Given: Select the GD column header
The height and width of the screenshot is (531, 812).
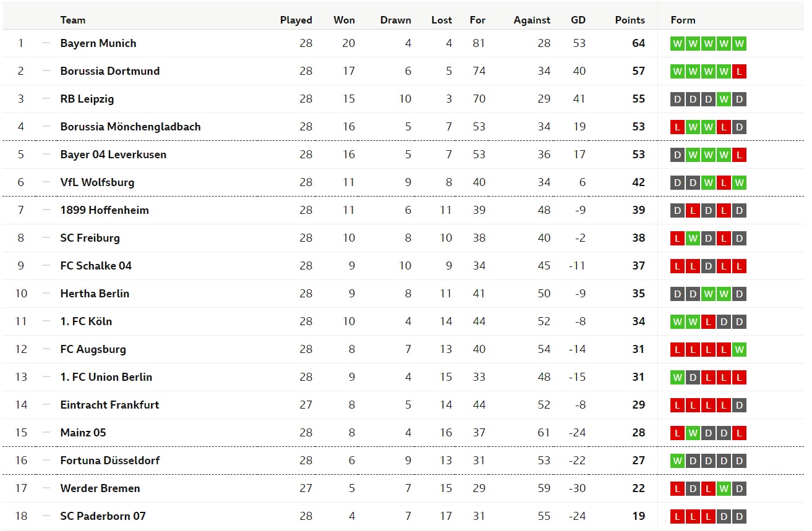Looking at the screenshot, I should pyautogui.click(x=578, y=20).
